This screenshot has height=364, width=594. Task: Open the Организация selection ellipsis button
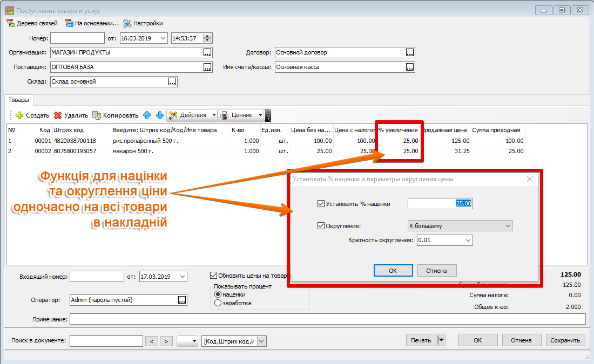pyautogui.click(x=207, y=53)
